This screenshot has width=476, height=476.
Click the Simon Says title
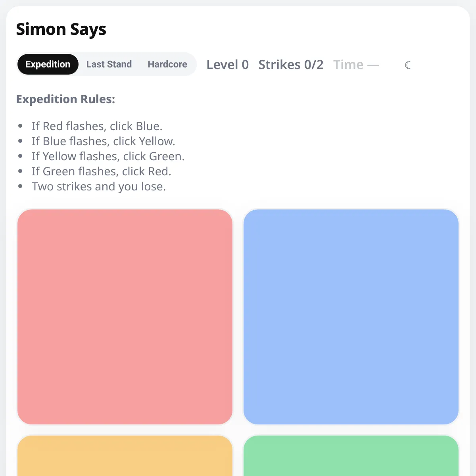(61, 29)
